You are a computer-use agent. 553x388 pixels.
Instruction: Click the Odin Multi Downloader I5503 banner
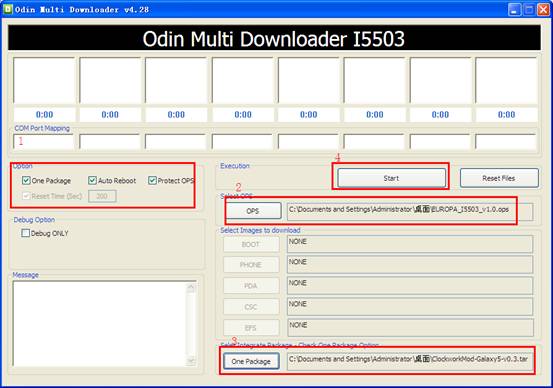click(274, 38)
